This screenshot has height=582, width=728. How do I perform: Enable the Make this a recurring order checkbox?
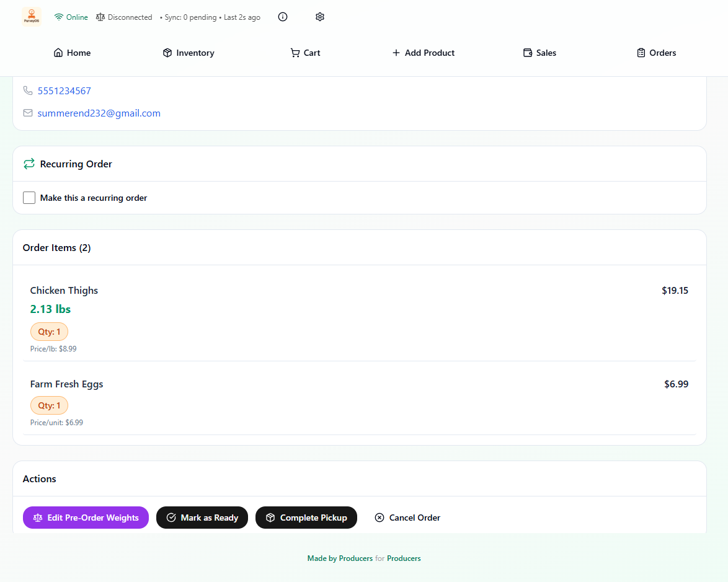pyautogui.click(x=29, y=197)
